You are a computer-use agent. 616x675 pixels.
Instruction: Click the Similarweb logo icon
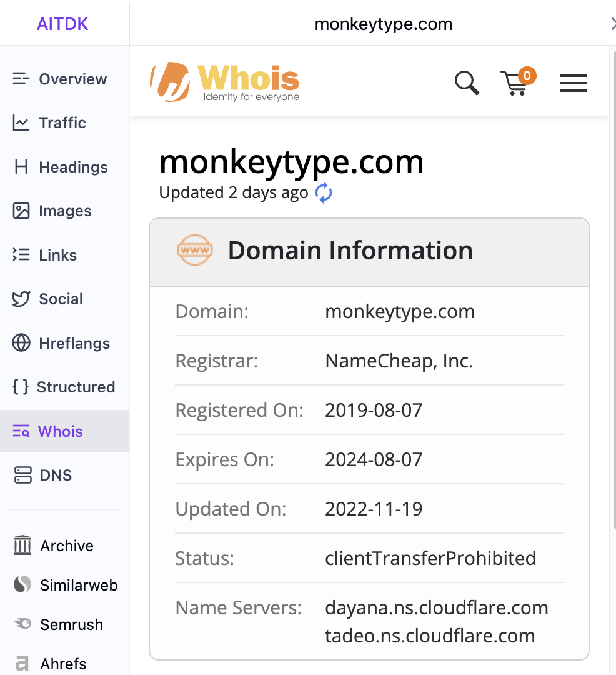coord(22,584)
